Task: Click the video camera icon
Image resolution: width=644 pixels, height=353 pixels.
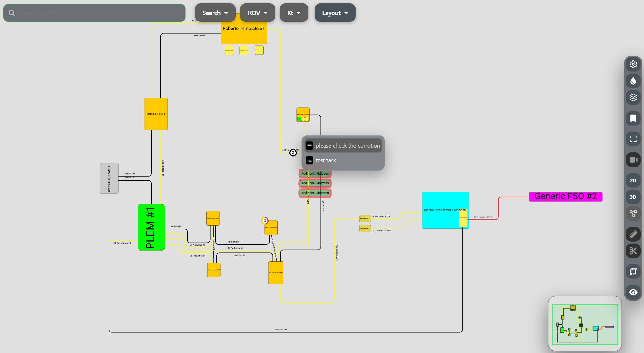Action: [633, 160]
